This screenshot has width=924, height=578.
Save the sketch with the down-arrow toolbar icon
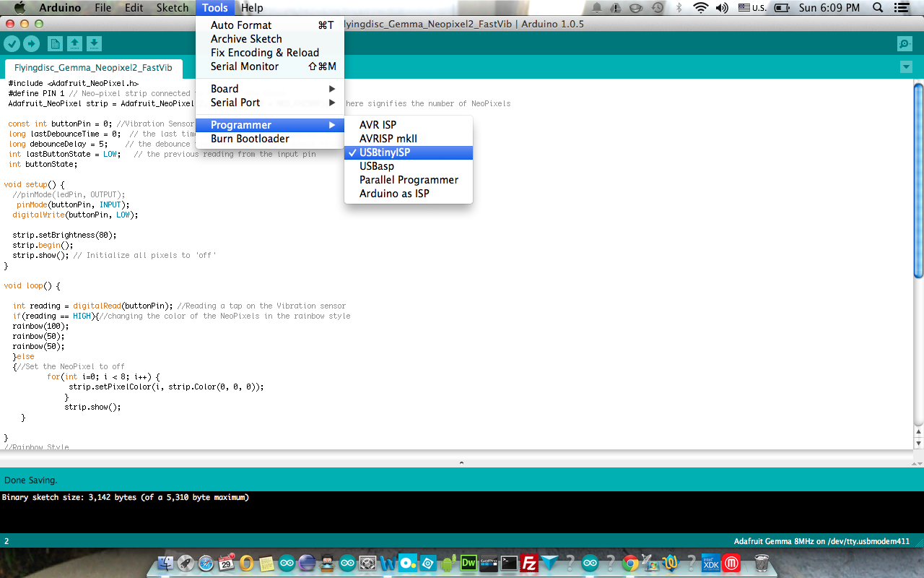point(94,44)
